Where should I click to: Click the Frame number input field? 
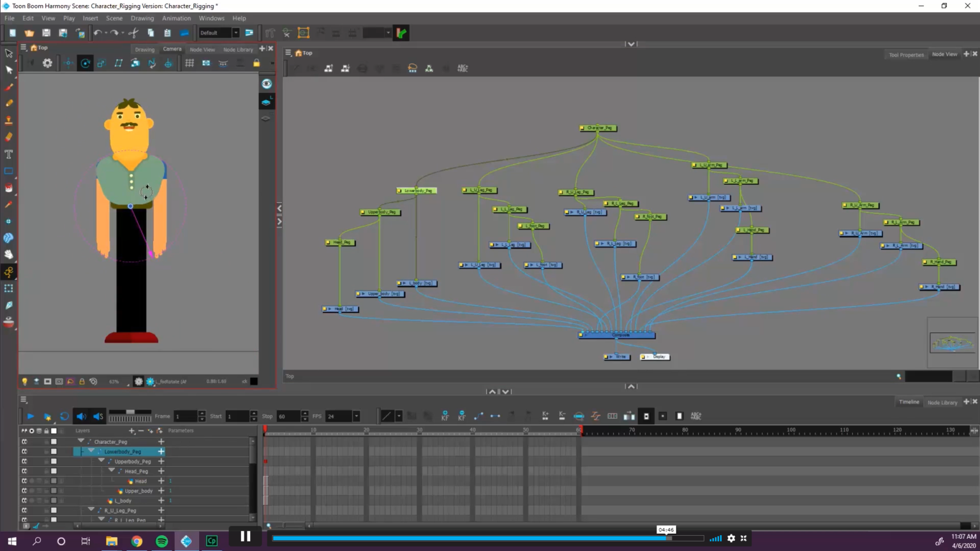(x=186, y=416)
